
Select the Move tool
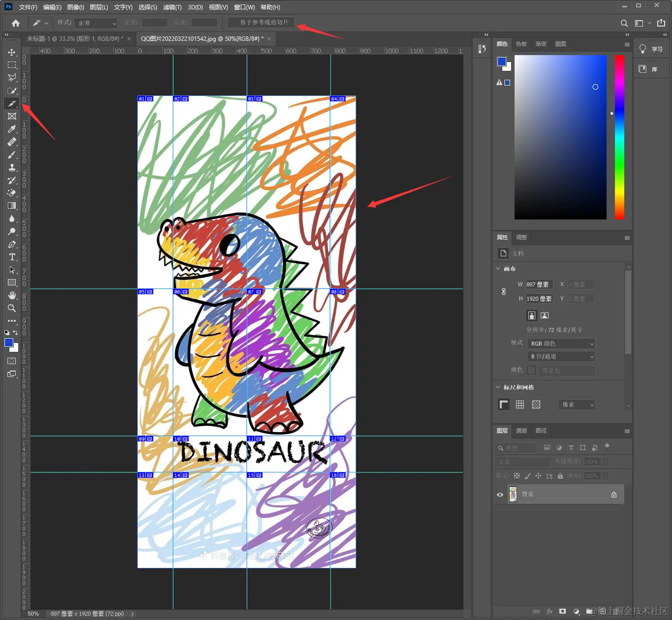[12, 52]
